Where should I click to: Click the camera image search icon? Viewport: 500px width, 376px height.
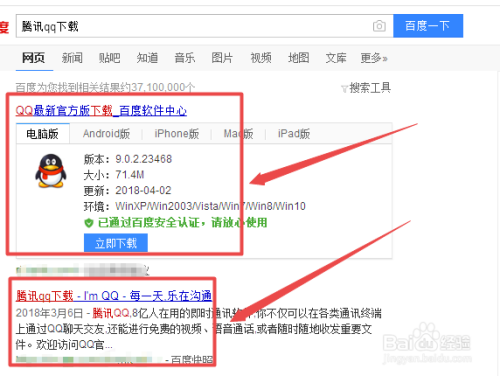[x=379, y=26]
